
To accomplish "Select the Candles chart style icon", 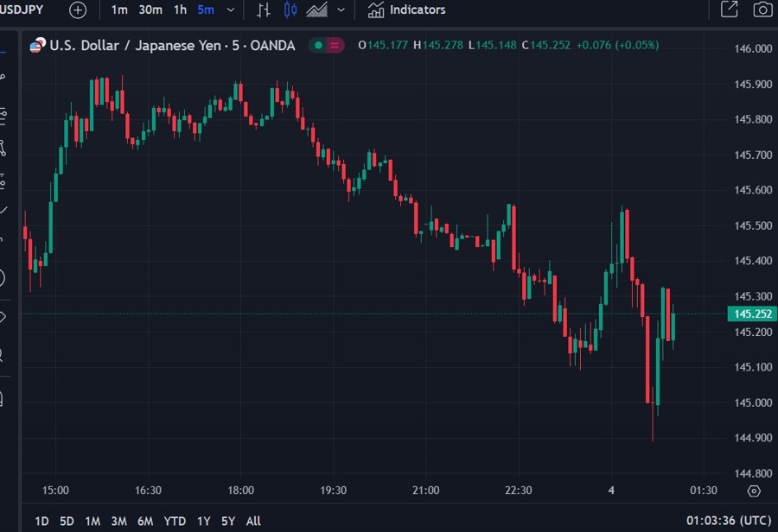I will pyautogui.click(x=290, y=10).
